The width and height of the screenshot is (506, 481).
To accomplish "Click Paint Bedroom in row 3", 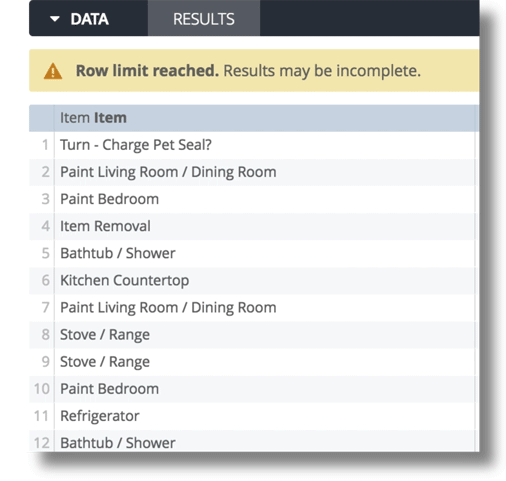I will point(109,199).
